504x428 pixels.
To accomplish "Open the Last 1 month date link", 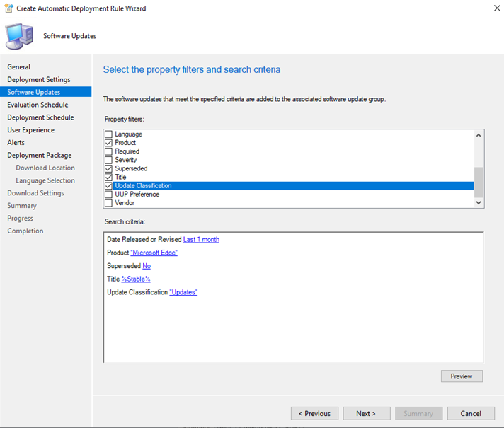I will (201, 240).
